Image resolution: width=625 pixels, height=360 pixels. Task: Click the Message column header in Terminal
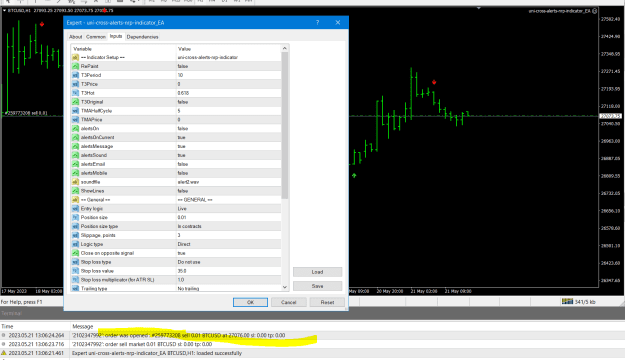point(83,326)
